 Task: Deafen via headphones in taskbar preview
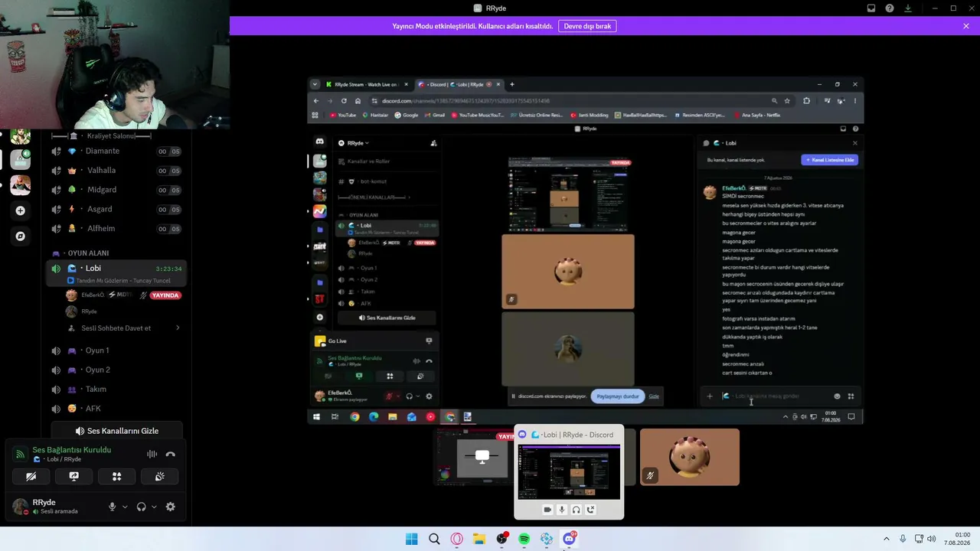pos(577,510)
